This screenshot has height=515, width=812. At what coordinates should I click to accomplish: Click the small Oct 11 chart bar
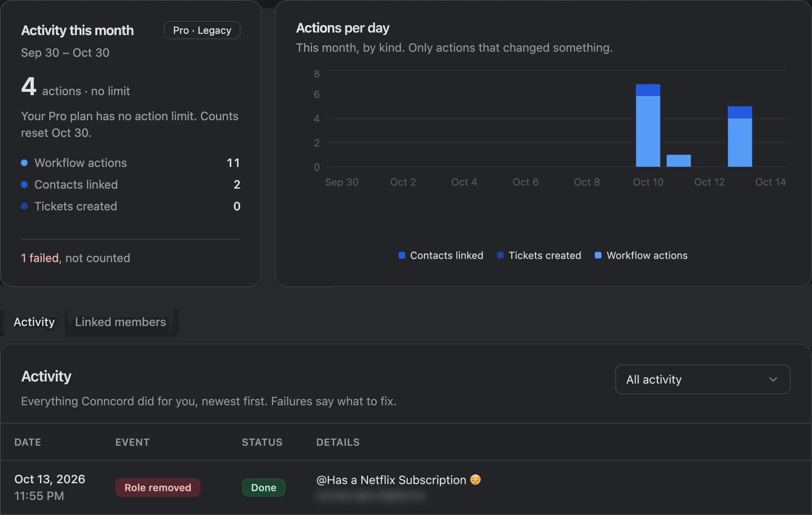[678, 161]
